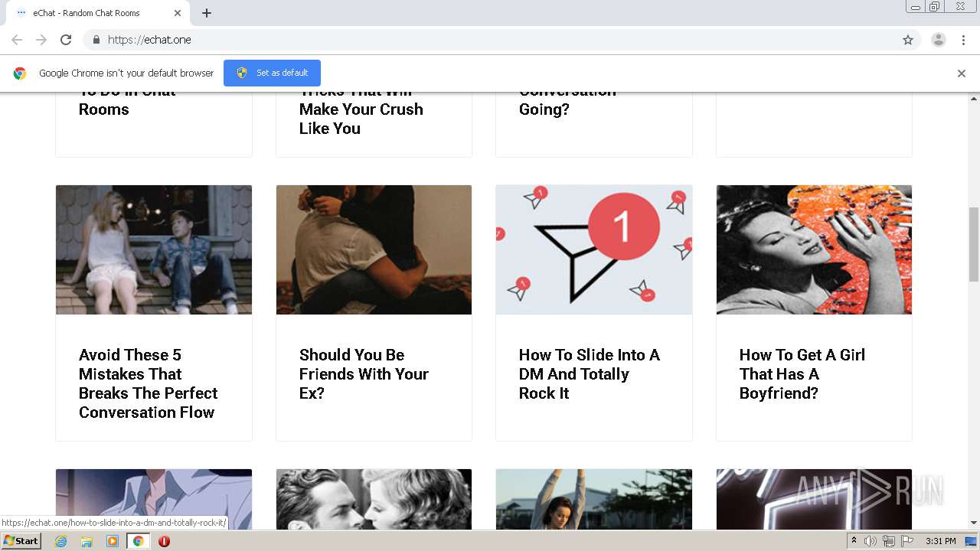This screenshot has height=551, width=980.
Task: Open Windows Explorer folder from taskbar
Action: tap(87, 541)
